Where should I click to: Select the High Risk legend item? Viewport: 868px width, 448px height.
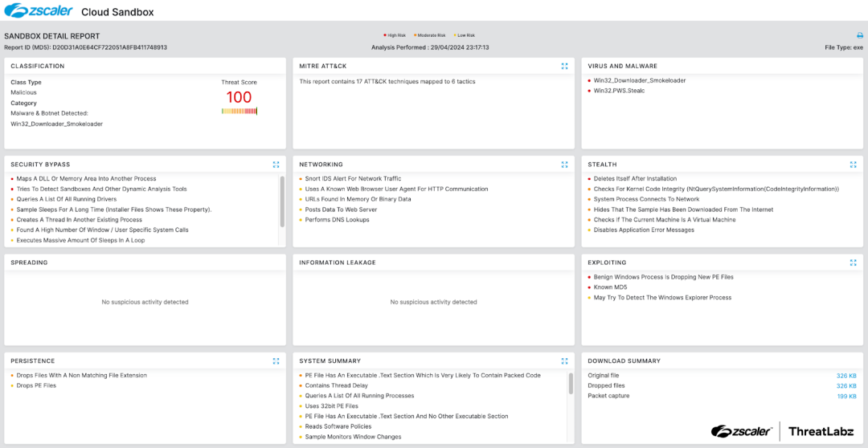pos(396,35)
